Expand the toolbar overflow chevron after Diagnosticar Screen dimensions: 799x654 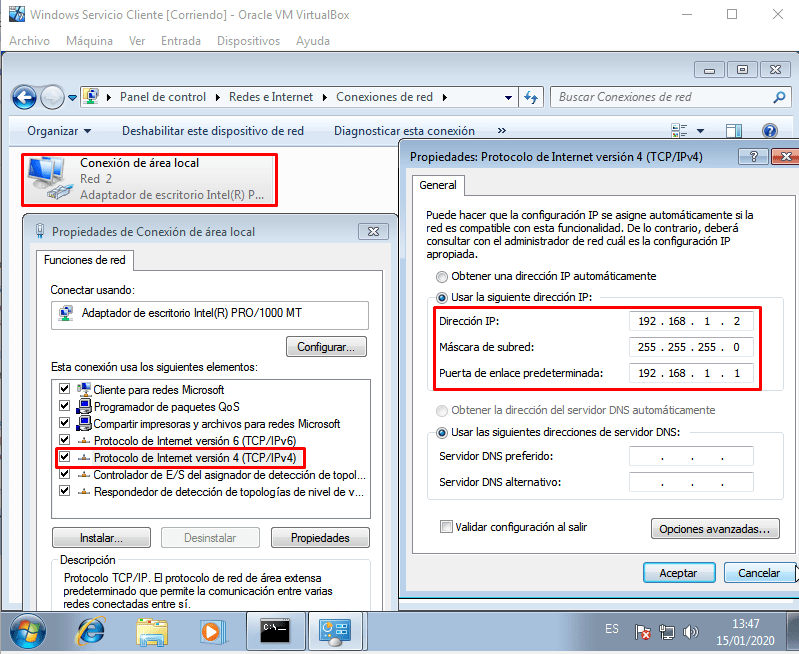pos(502,131)
